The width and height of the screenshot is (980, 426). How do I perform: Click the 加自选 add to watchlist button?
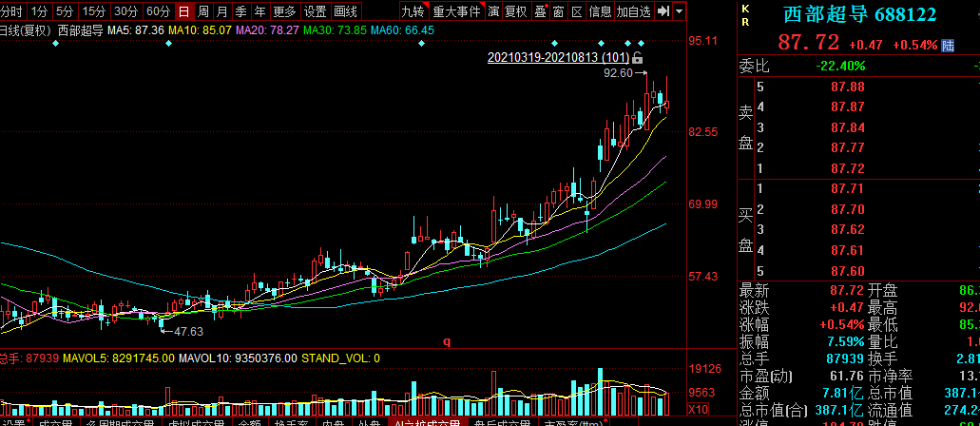pos(633,11)
